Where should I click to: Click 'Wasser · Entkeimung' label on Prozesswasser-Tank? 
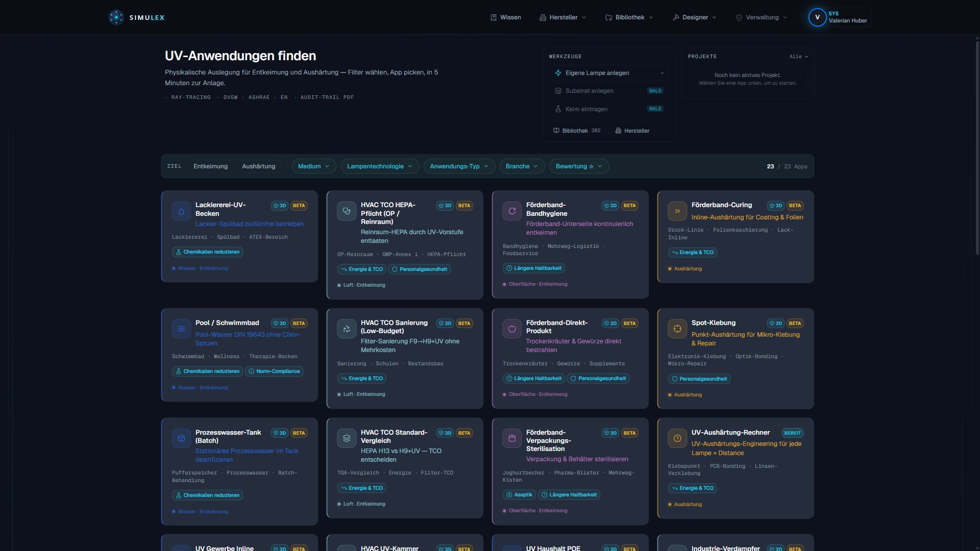[x=203, y=512]
